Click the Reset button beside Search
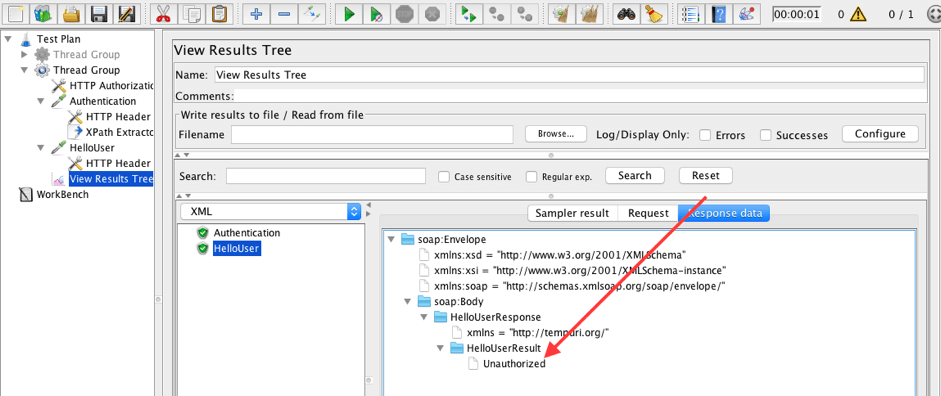This screenshot has width=941, height=396. click(705, 176)
